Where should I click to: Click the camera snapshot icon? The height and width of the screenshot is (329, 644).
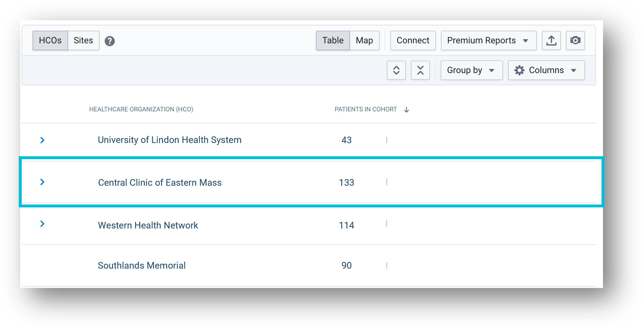[x=575, y=40]
